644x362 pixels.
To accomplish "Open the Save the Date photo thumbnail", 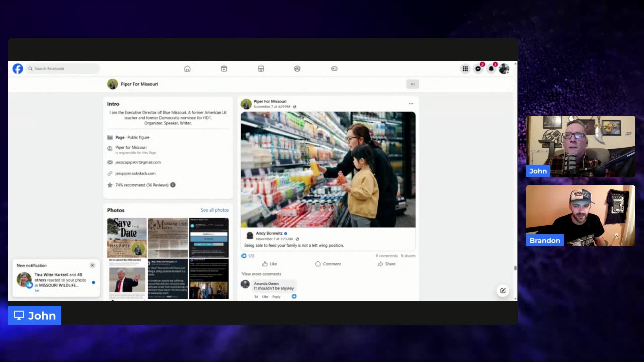I will 127,238.
